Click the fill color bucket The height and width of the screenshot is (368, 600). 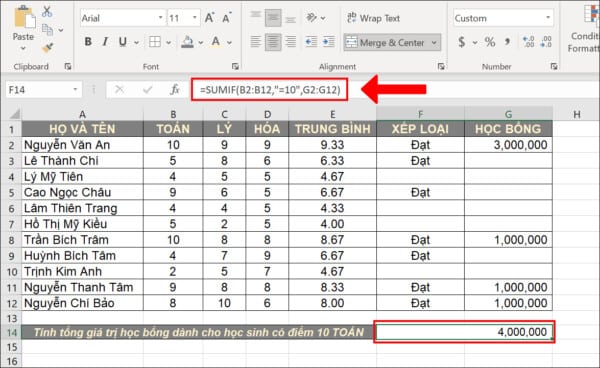point(187,42)
